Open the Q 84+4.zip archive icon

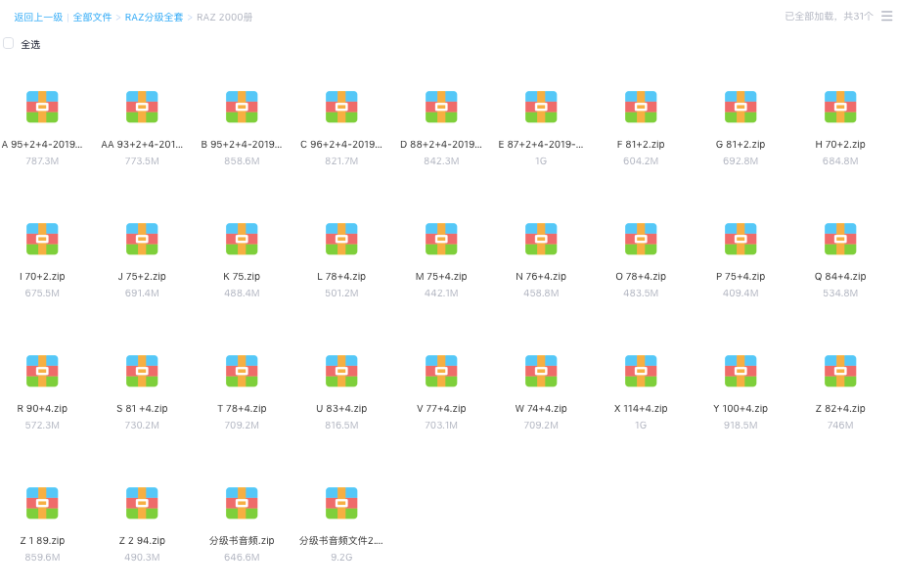(x=840, y=239)
